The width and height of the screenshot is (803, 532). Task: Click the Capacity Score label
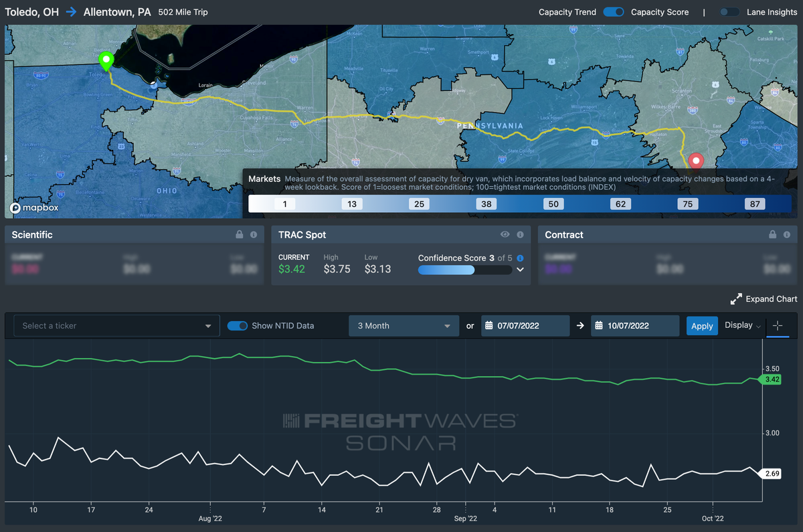pos(660,12)
